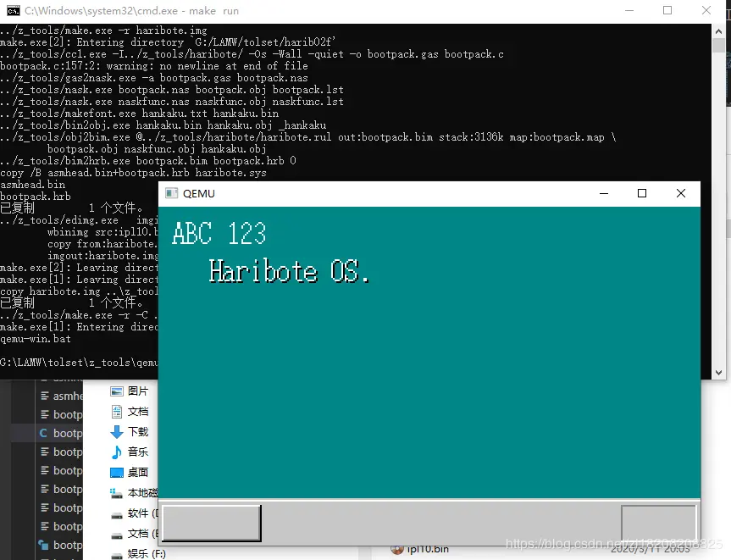731x560 pixels.
Task: Click 'ABC 123' text in QEMU screen
Action: 219,233
